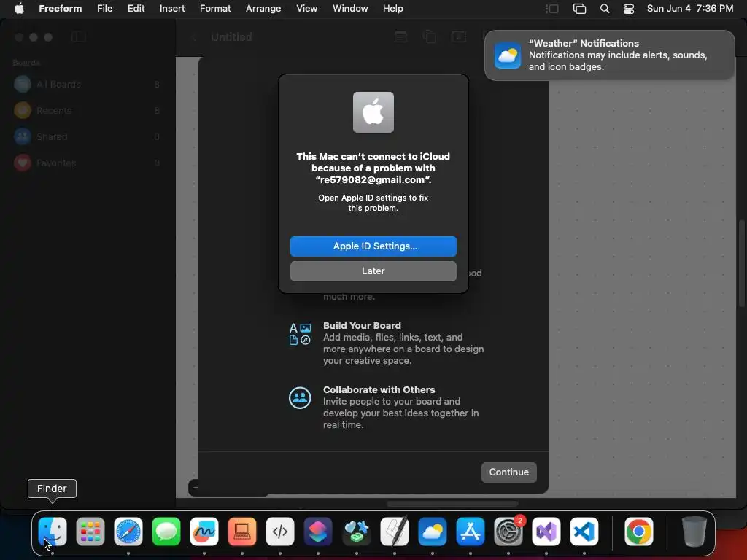Launch purple Visual Studio from Dock
The height and width of the screenshot is (560, 747).
(x=546, y=532)
